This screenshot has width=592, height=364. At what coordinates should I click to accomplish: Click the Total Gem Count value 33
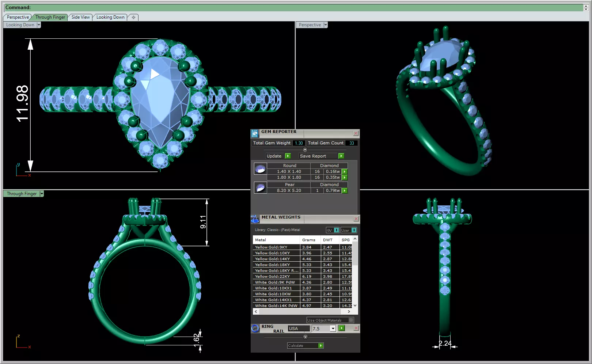pos(352,143)
